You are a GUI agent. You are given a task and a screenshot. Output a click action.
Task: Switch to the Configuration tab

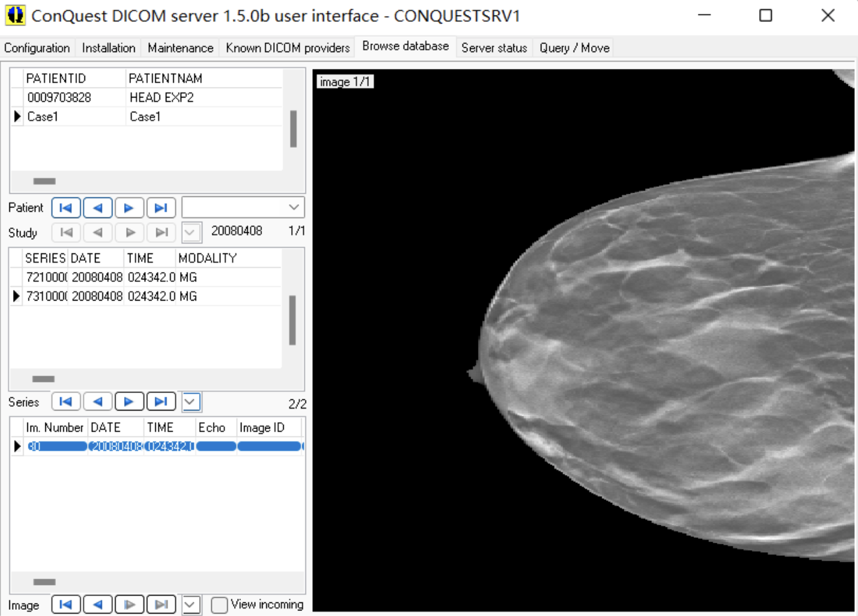pyautogui.click(x=37, y=48)
